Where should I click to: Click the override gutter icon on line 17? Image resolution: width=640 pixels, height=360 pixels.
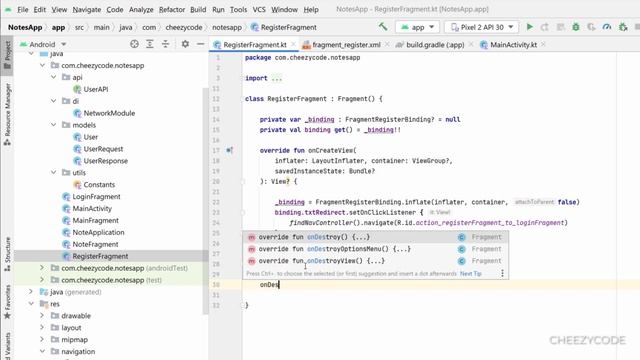(x=229, y=150)
